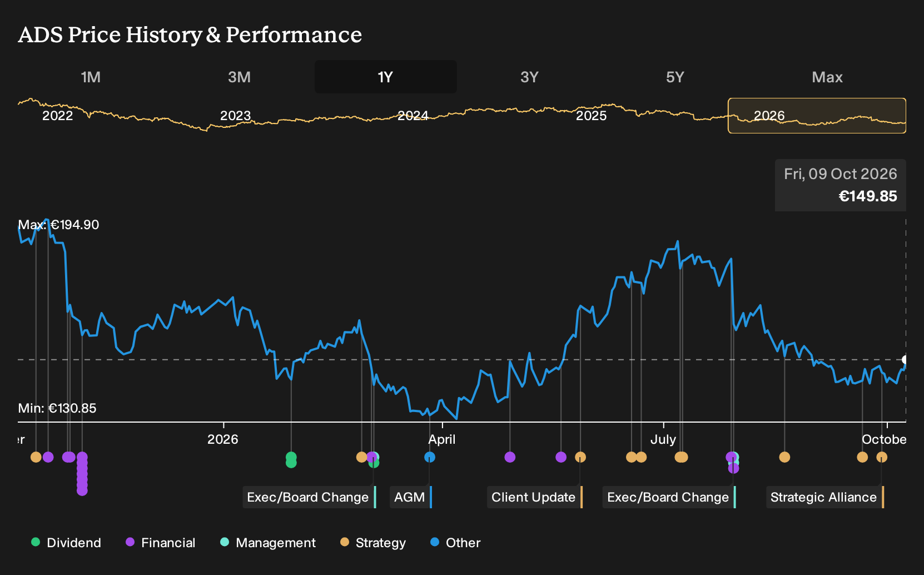Image resolution: width=924 pixels, height=575 pixels.
Task: Click the Strategy marker above Client Update label
Action: (580, 457)
